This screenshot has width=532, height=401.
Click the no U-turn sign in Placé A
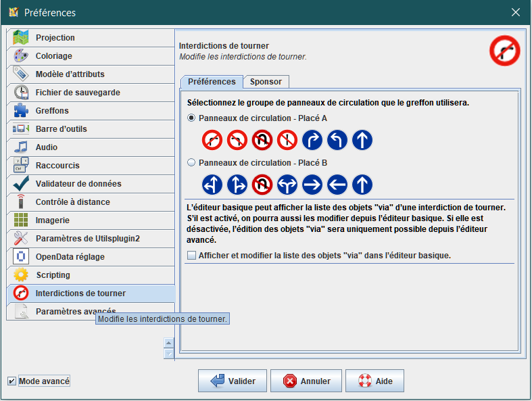(x=262, y=140)
